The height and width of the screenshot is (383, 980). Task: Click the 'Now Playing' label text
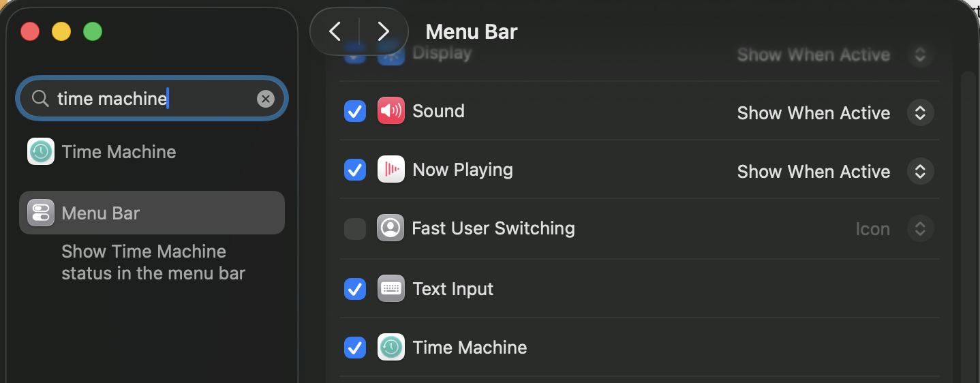463,170
